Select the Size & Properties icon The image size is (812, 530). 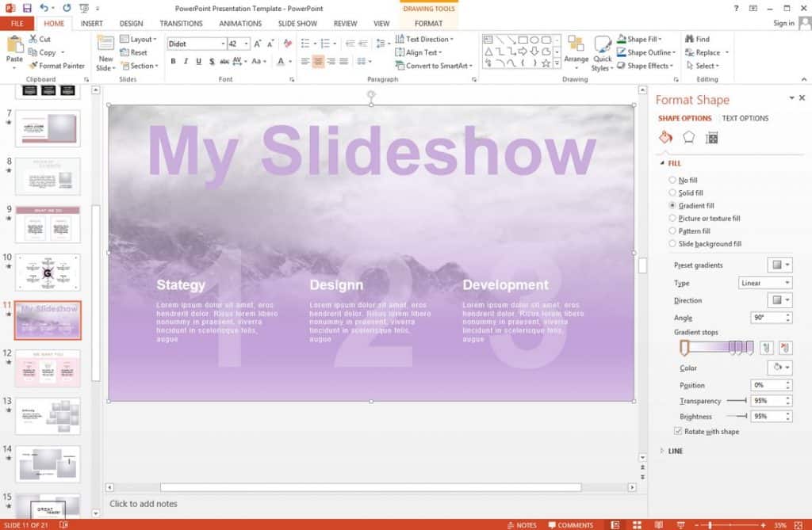710,137
